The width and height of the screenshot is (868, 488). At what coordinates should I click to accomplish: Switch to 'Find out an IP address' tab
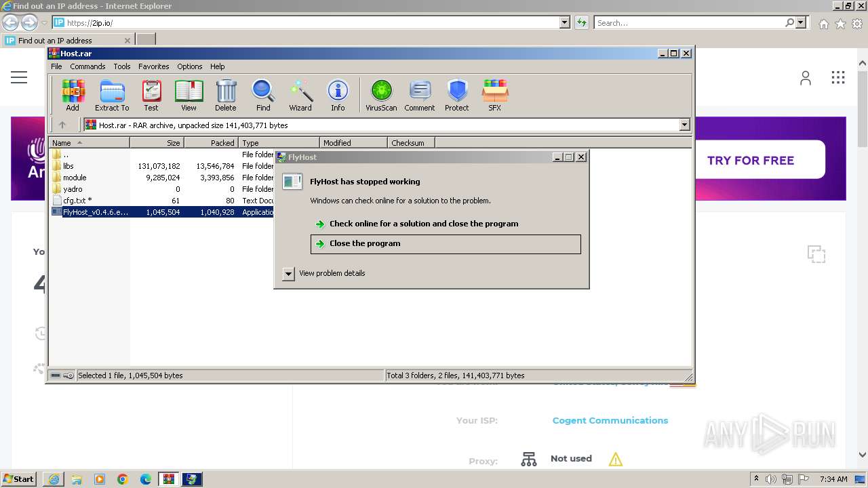[x=67, y=40]
